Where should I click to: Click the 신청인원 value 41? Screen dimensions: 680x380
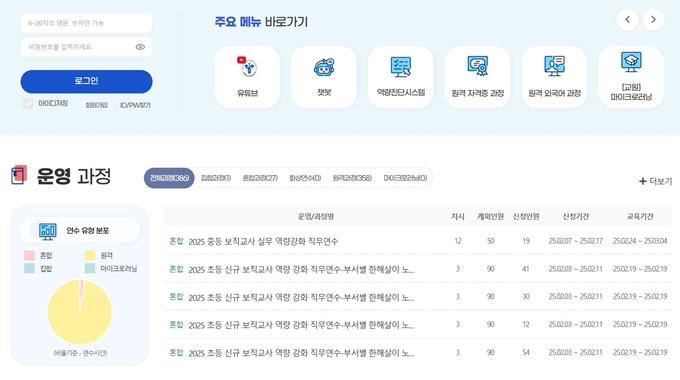[x=526, y=269]
